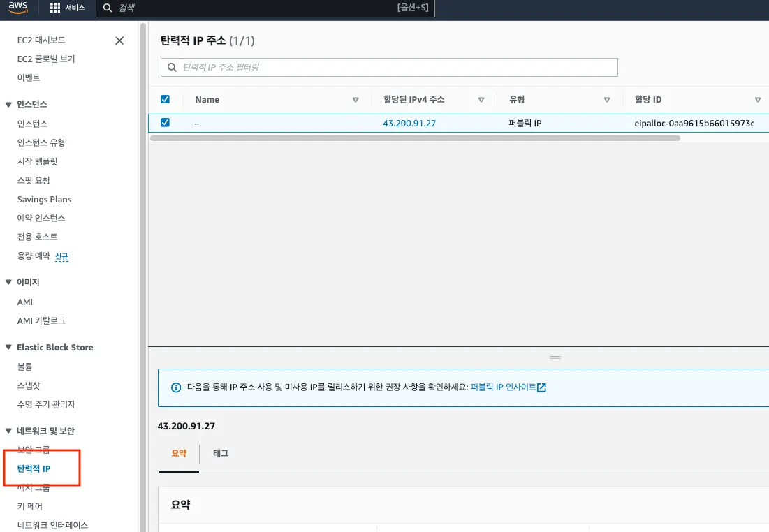769x532 pixels.
Task: Click the sidebar vertical scrollbar
Action: coord(143,277)
